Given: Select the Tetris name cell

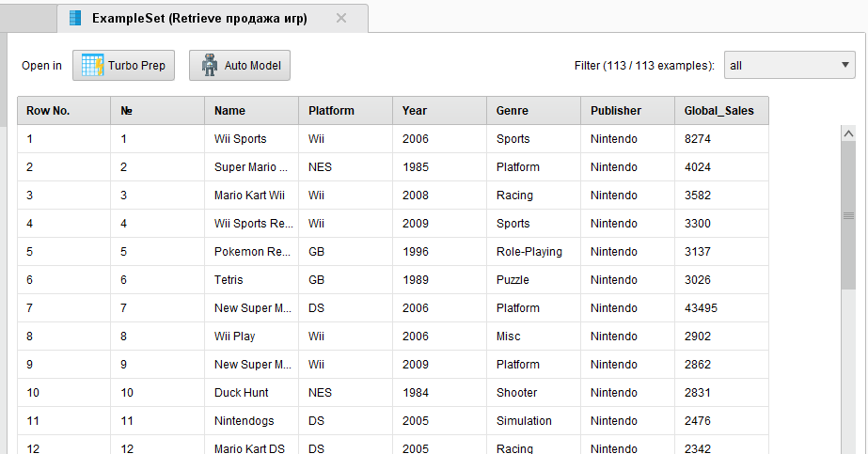Looking at the screenshot, I should (x=251, y=280).
